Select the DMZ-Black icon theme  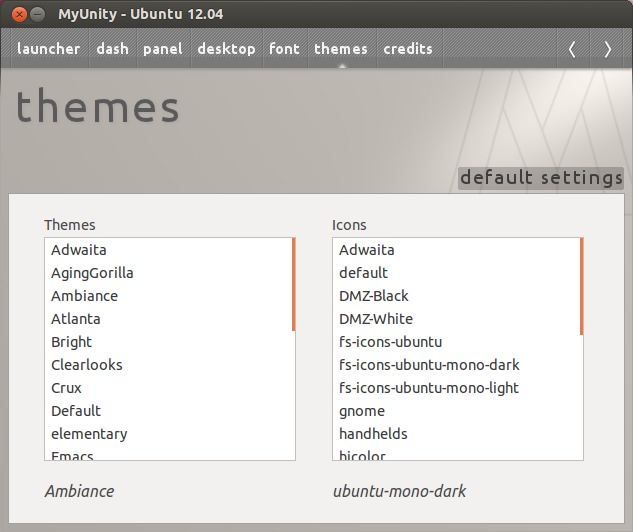coord(456,296)
